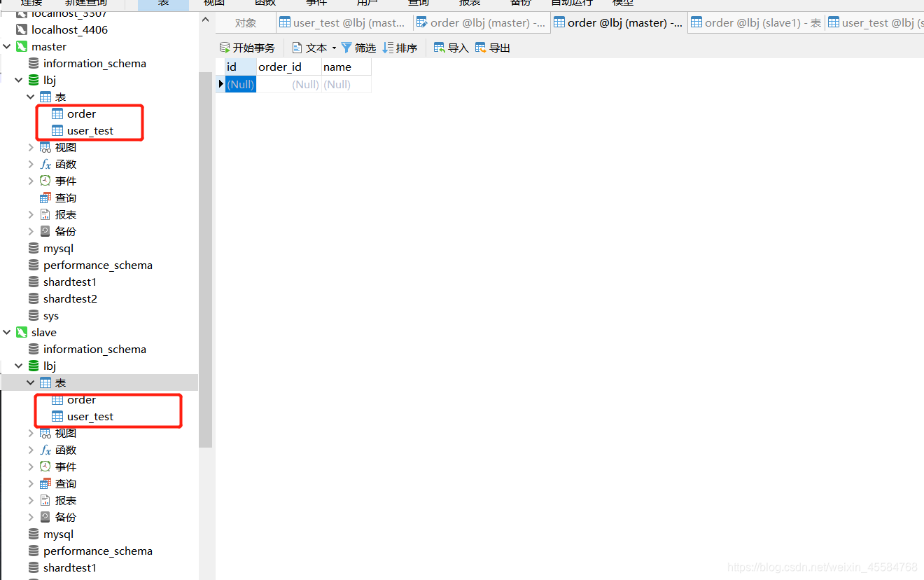Select the 查询 queries node under master
The image size is (924, 580).
pos(66,198)
